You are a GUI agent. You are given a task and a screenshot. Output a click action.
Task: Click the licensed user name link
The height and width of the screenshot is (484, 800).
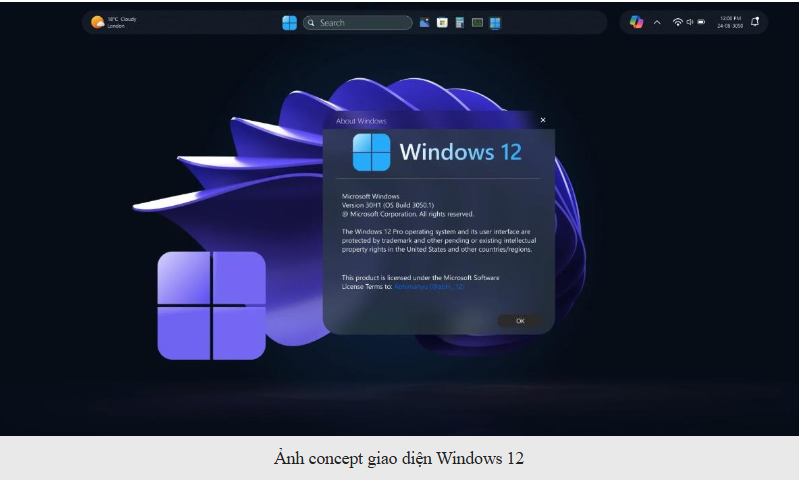click(430, 286)
